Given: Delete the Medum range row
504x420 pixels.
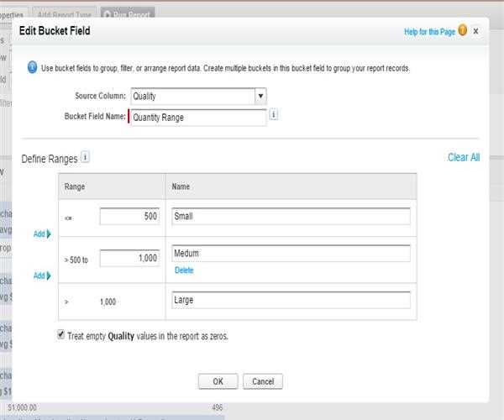Looking at the screenshot, I should pyautogui.click(x=183, y=270).
